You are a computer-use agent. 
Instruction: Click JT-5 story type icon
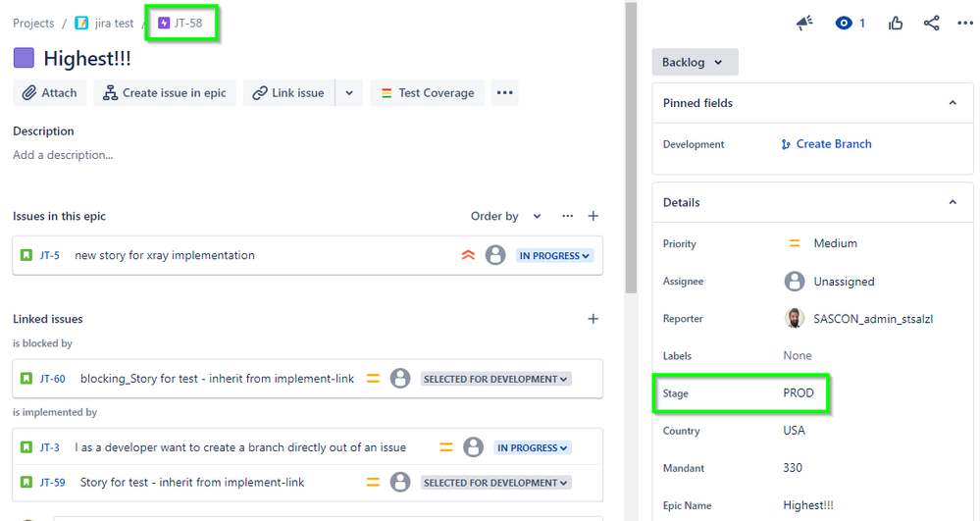[26, 255]
